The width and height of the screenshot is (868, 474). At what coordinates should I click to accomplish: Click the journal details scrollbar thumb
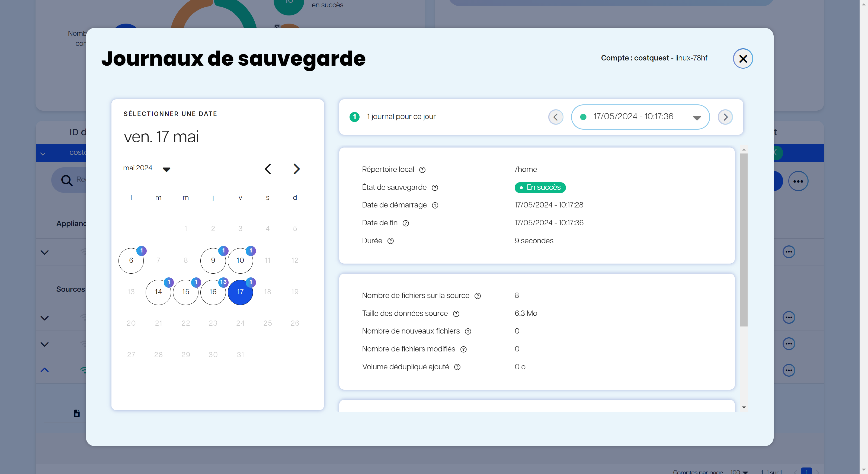click(744, 240)
